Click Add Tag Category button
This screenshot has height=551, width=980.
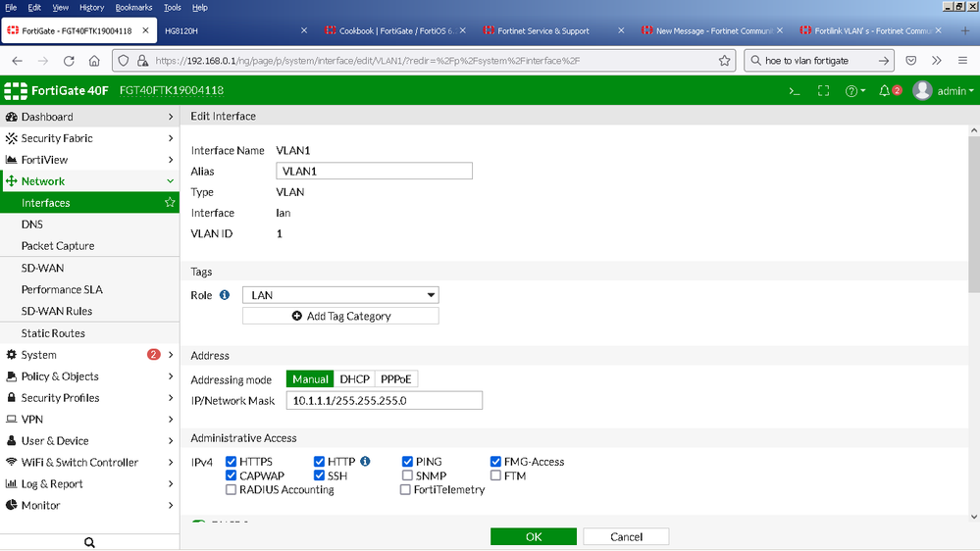[340, 316]
